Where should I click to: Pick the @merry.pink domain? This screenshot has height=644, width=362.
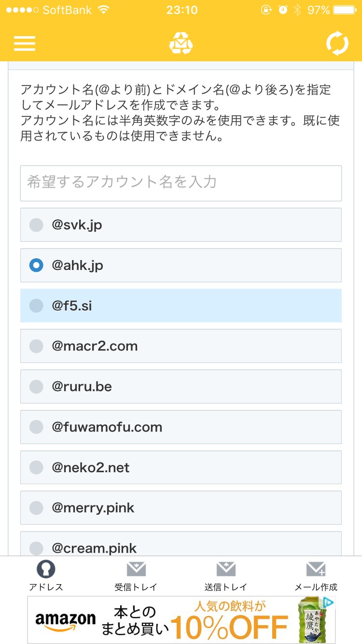click(36, 508)
